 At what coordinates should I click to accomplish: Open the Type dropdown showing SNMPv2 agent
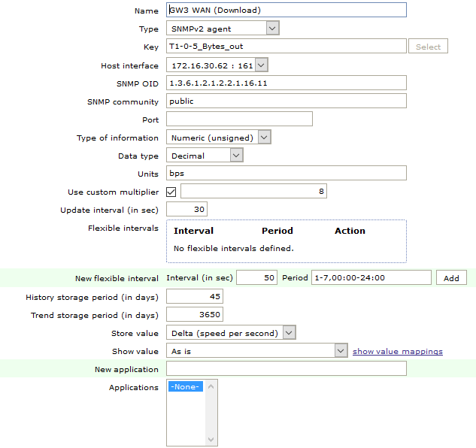(223, 29)
